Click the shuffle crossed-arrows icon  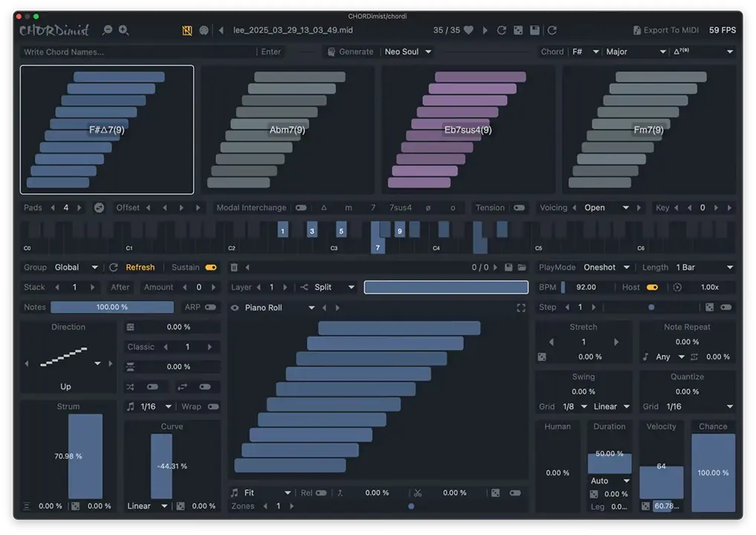(x=130, y=387)
